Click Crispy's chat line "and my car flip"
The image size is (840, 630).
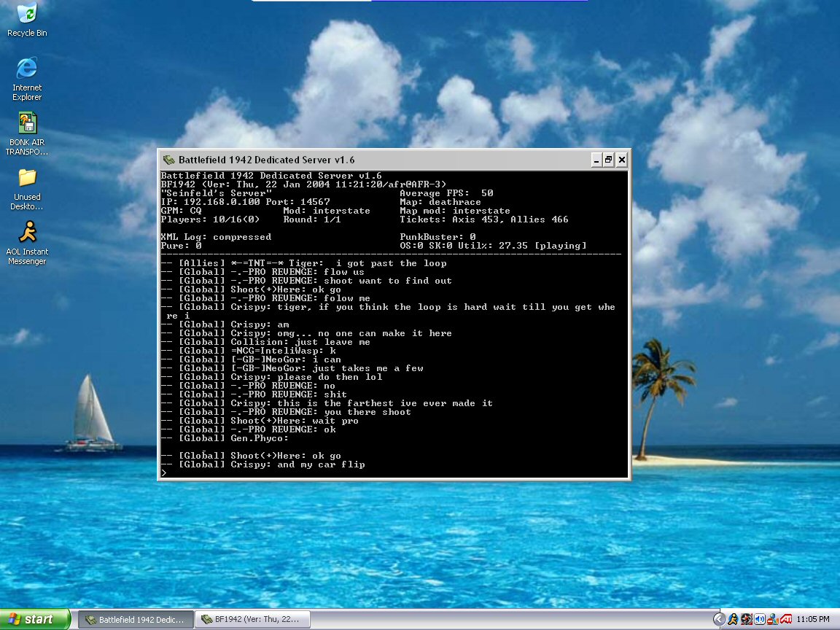click(x=263, y=464)
